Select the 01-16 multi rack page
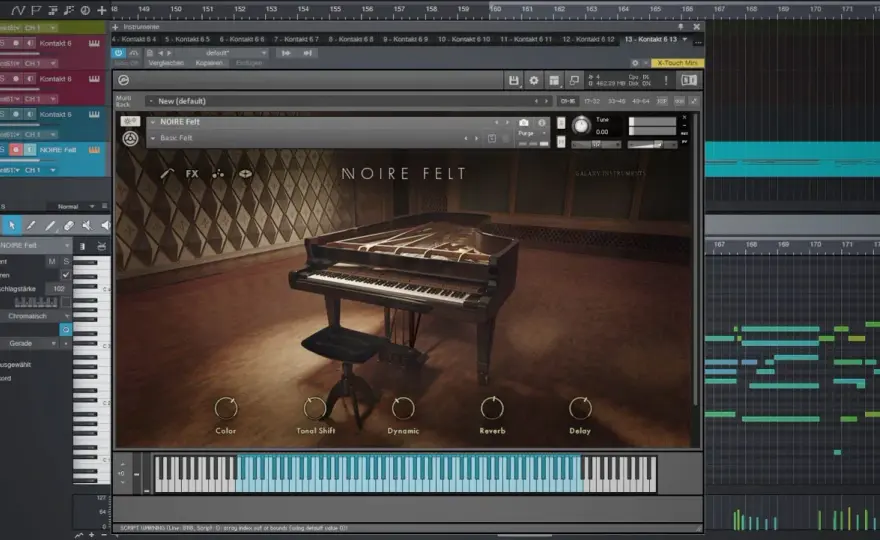880x540 pixels. click(x=568, y=101)
